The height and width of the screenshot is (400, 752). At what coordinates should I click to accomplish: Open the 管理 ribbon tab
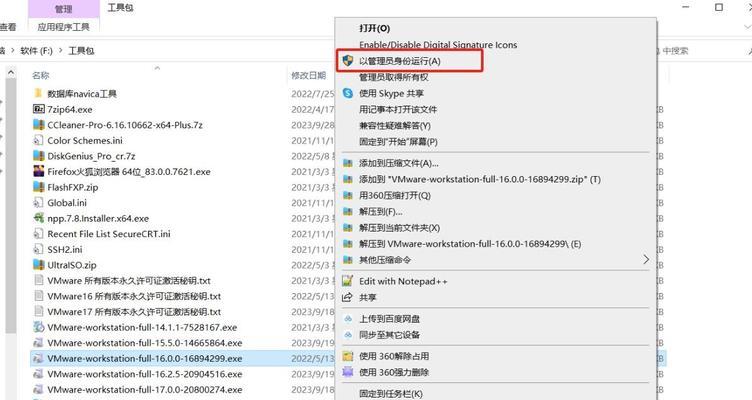click(63, 8)
